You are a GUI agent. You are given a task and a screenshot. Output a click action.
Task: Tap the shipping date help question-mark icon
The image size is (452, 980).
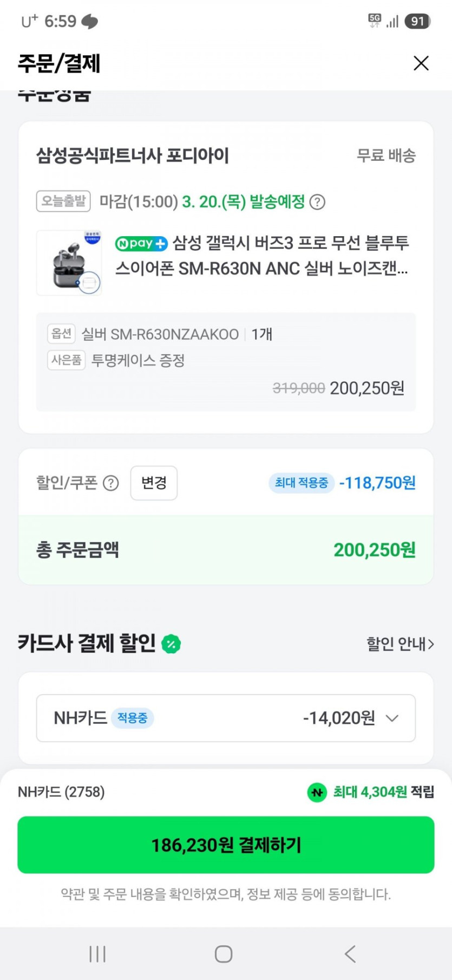tap(317, 202)
